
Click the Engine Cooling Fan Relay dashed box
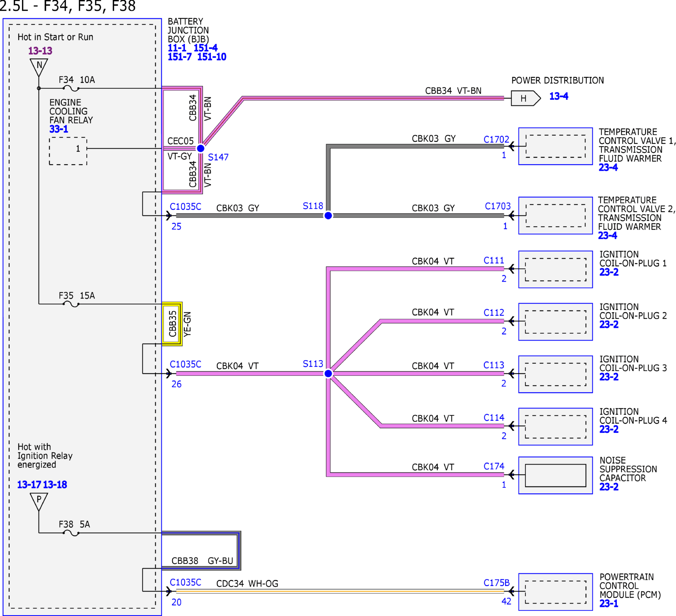pos(68,151)
